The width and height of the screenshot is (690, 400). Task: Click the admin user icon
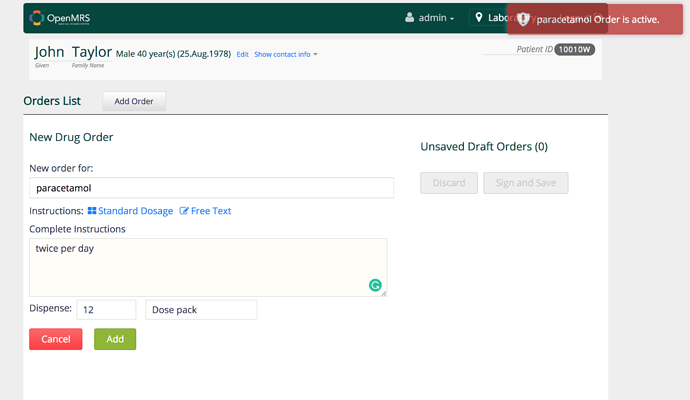point(409,18)
